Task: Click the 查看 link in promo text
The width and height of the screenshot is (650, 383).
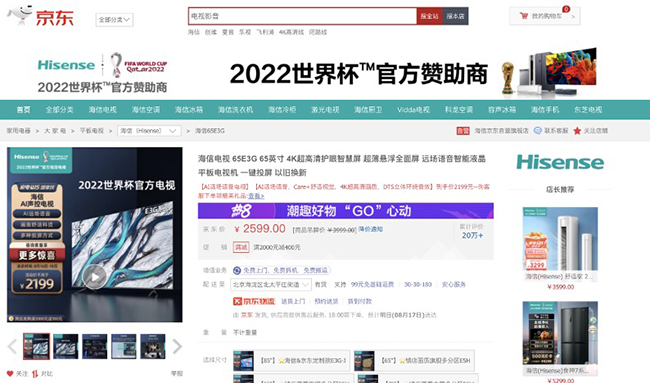Action: [x=256, y=196]
